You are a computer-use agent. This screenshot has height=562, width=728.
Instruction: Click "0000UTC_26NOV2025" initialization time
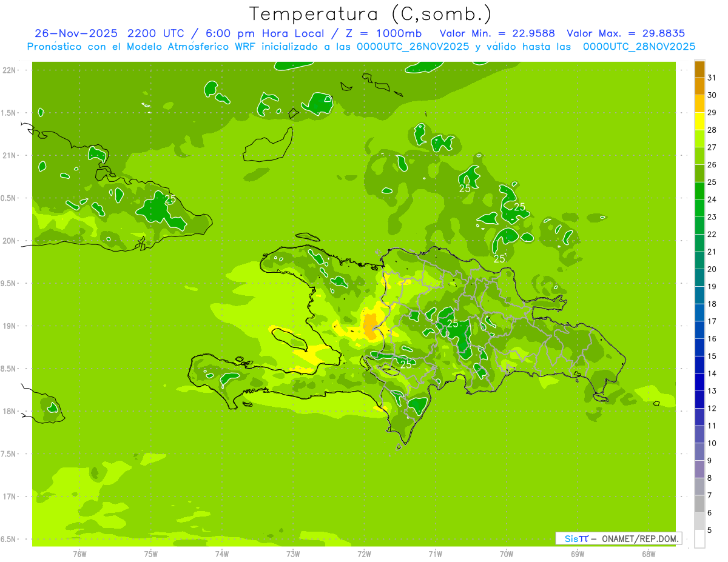pyautogui.click(x=414, y=47)
